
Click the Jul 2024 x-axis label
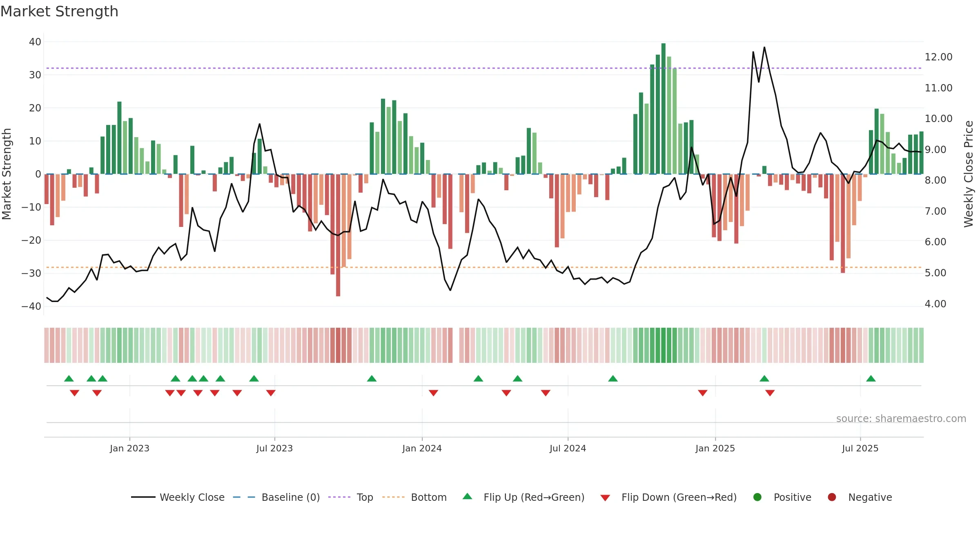[568, 448]
